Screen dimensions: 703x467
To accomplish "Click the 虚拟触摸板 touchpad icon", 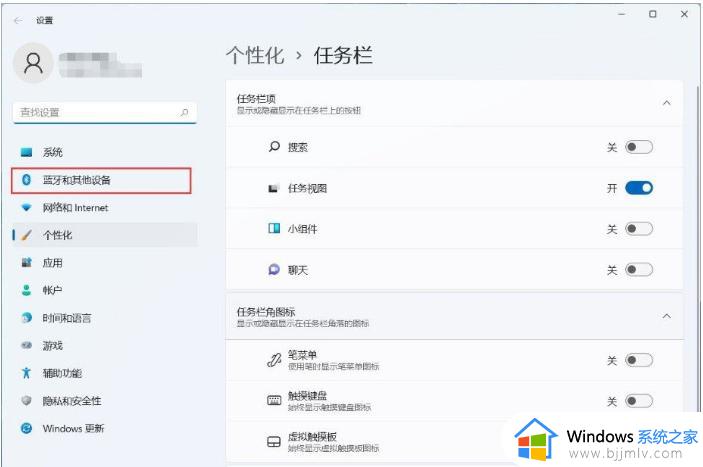I will coord(274,442).
